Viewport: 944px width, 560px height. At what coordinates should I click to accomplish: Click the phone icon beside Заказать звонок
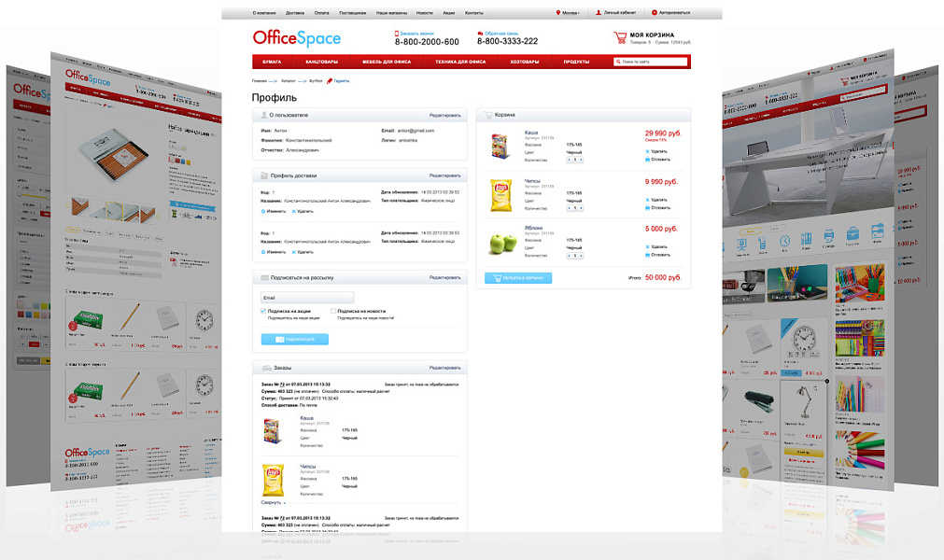coord(396,34)
